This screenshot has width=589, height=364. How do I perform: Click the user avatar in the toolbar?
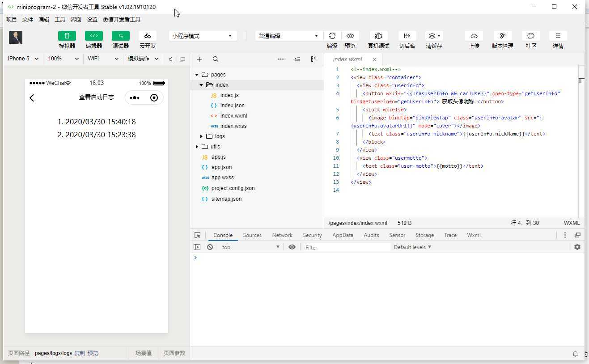[x=16, y=38]
